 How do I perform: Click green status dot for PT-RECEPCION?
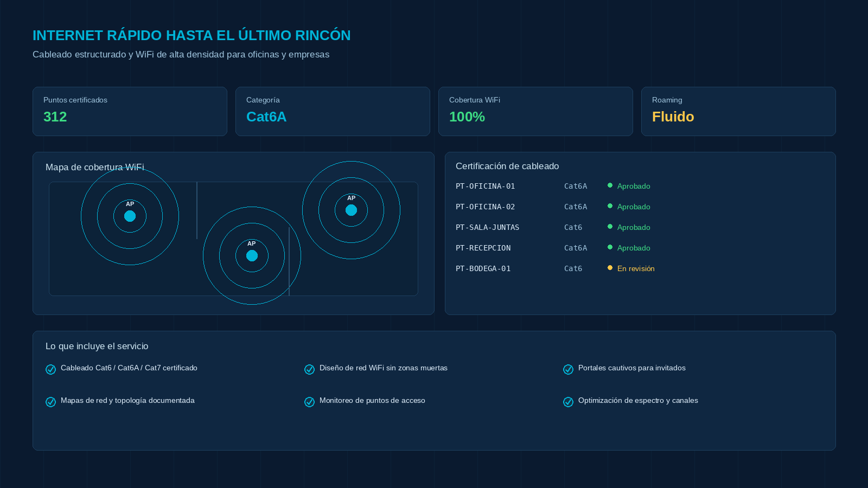[610, 247]
